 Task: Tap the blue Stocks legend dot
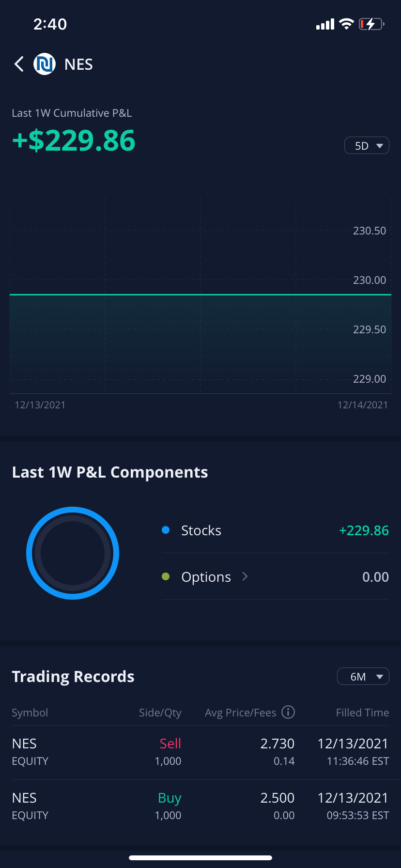tap(166, 530)
